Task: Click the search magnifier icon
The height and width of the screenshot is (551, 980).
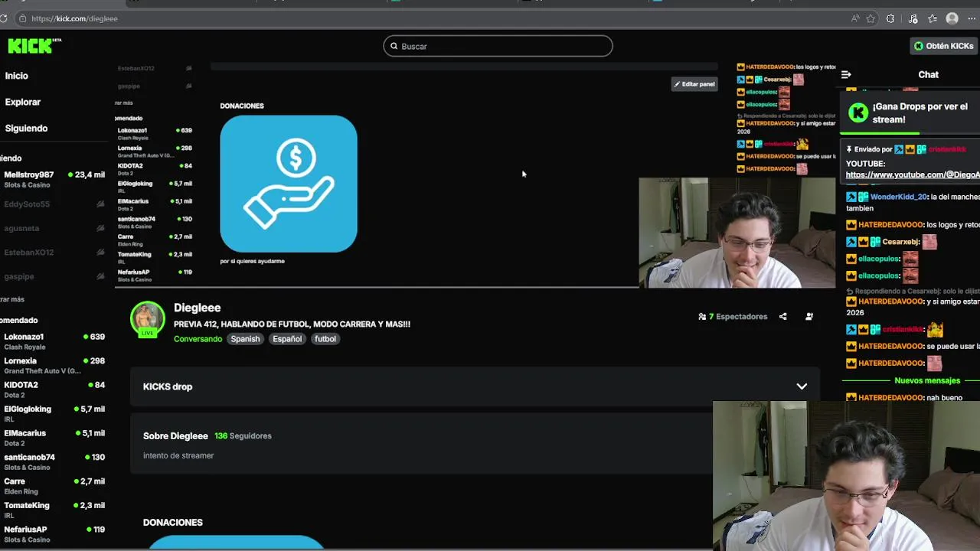Action: click(394, 46)
